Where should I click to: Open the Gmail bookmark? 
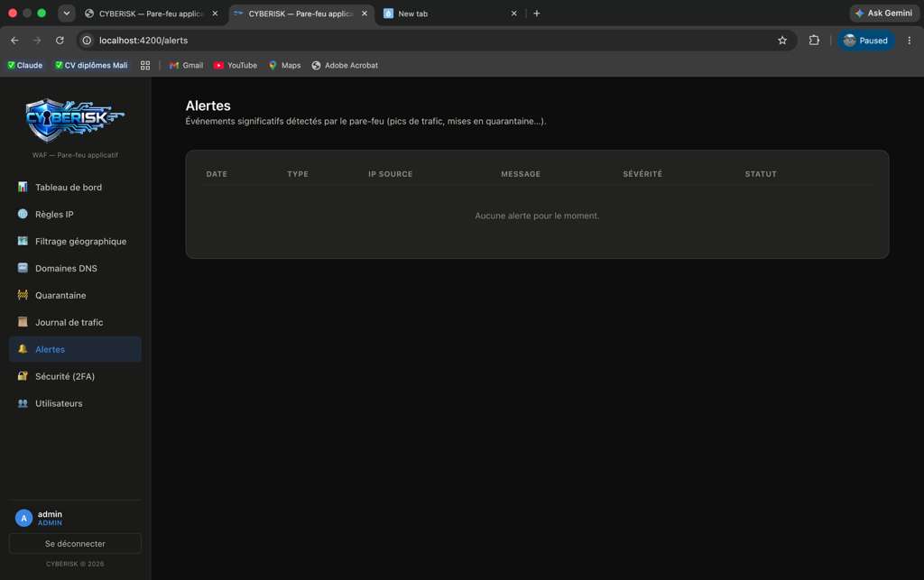[186, 65]
